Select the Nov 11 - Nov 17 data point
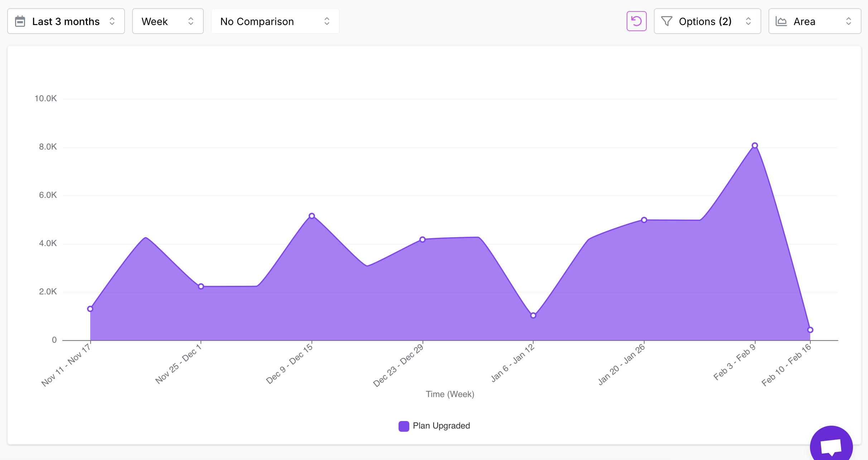Viewport: 868px width, 460px height. [90, 309]
